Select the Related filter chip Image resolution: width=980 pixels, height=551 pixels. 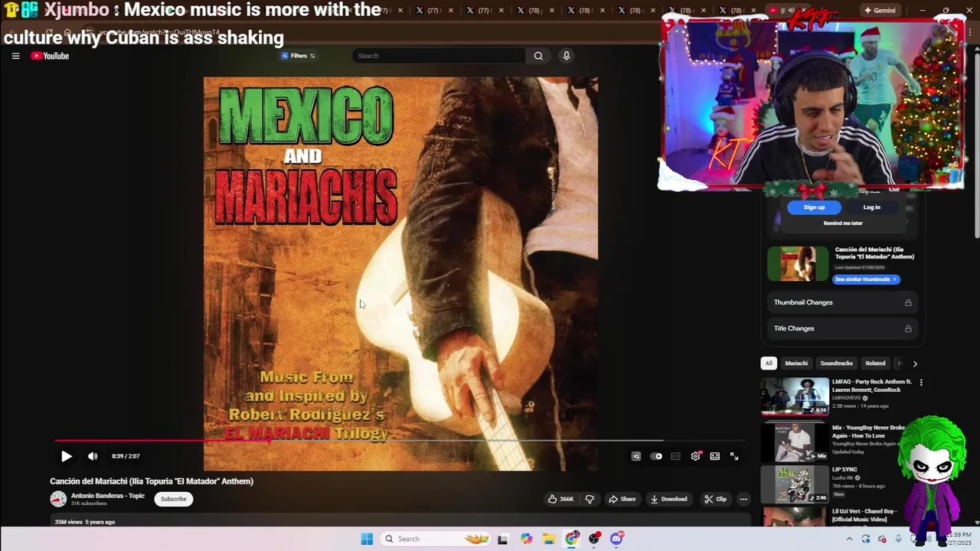[x=875, y=364]
